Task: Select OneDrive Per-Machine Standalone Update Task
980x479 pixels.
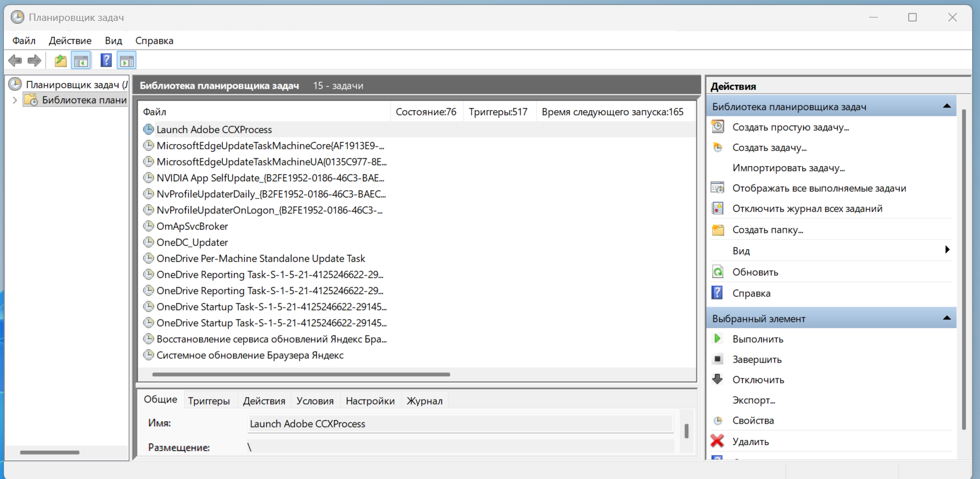Action: point(261,258)
